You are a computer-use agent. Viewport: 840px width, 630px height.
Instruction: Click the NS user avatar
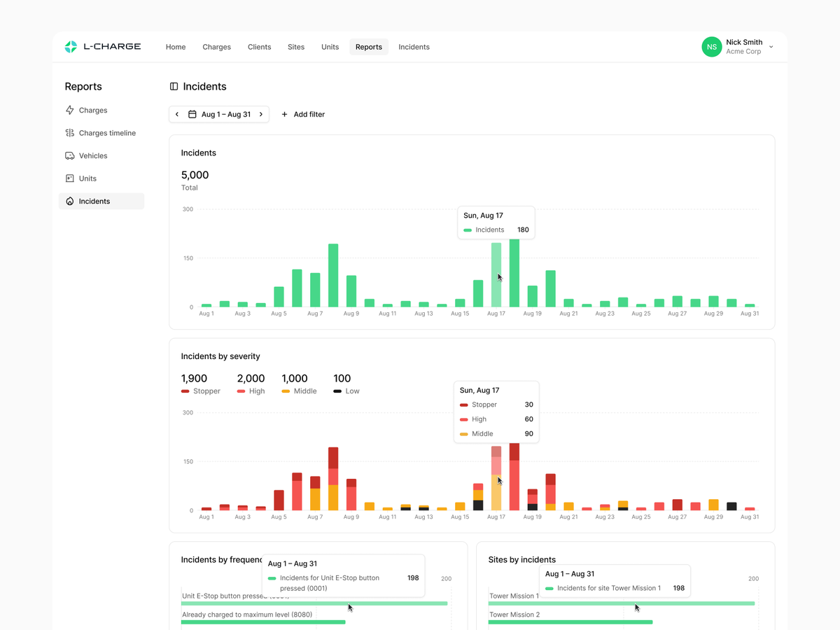coord(712,47)
